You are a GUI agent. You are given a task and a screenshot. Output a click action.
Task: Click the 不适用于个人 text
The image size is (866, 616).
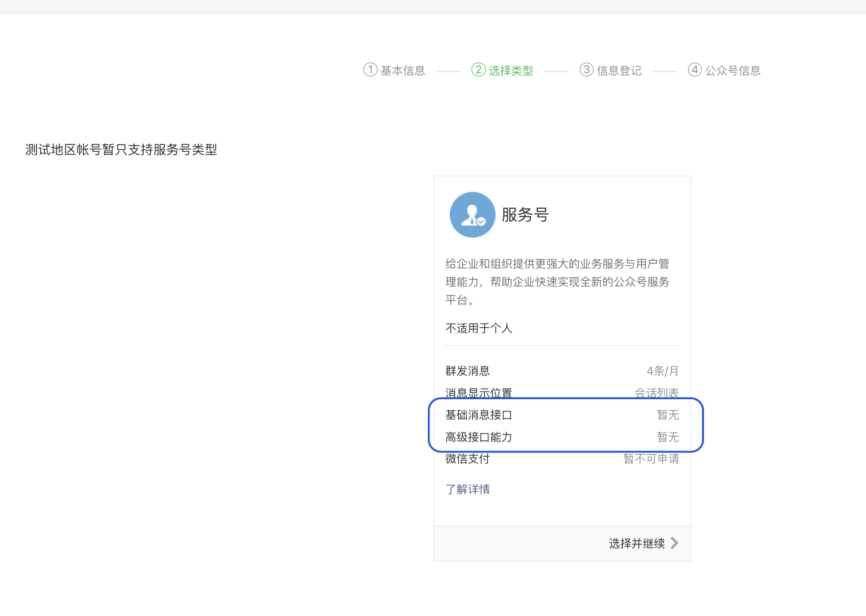coord(479,328)
